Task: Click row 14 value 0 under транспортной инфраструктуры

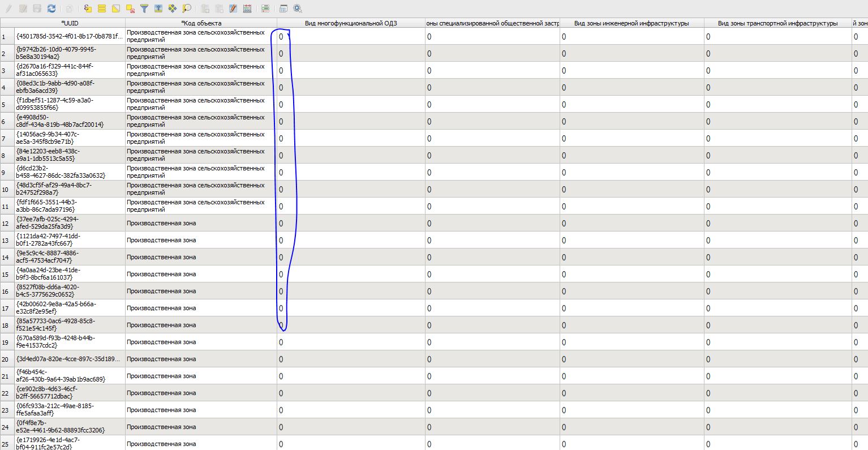Action: 777,257
